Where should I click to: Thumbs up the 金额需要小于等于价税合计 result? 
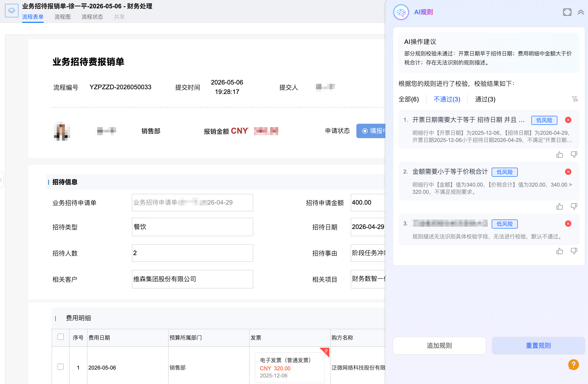click(560, 206)
